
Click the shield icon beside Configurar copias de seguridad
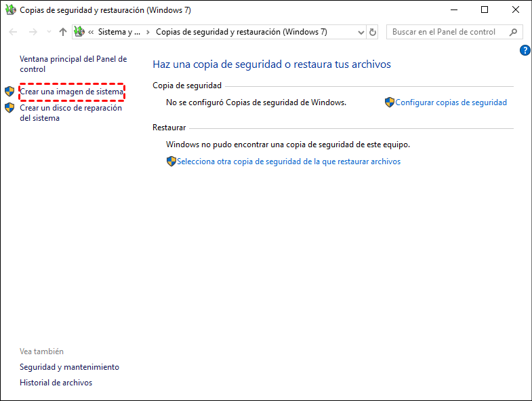pyautogui.click(x=389, y=102)
